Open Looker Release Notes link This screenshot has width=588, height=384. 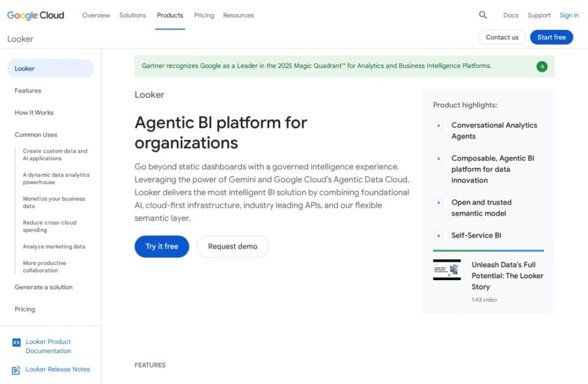click(x=58, y=370)
